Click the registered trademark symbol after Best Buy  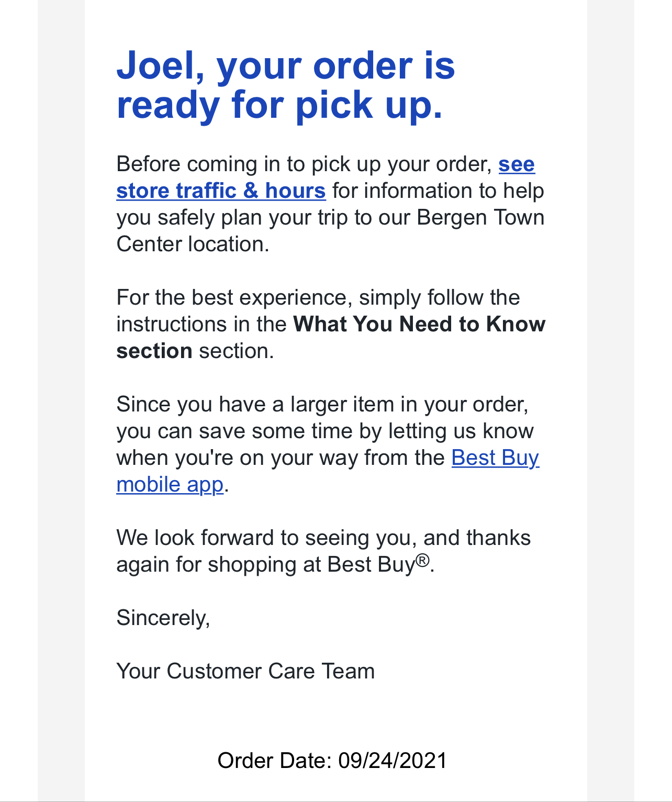click(x=423, y=561)
